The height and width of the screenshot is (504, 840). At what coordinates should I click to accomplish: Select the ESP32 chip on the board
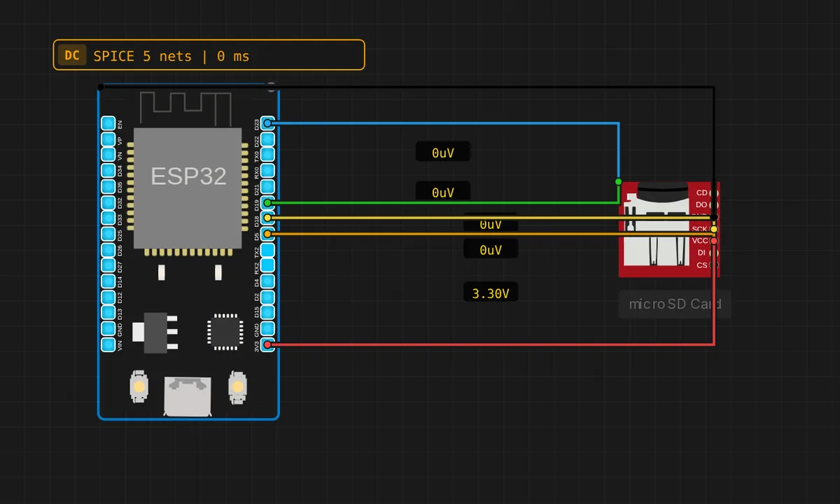point(189,188)
